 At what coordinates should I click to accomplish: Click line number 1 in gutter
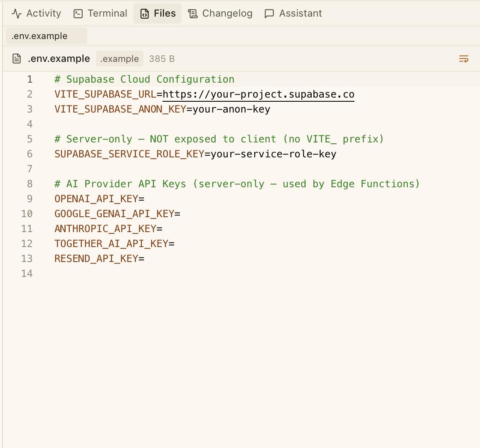point(30,79)
